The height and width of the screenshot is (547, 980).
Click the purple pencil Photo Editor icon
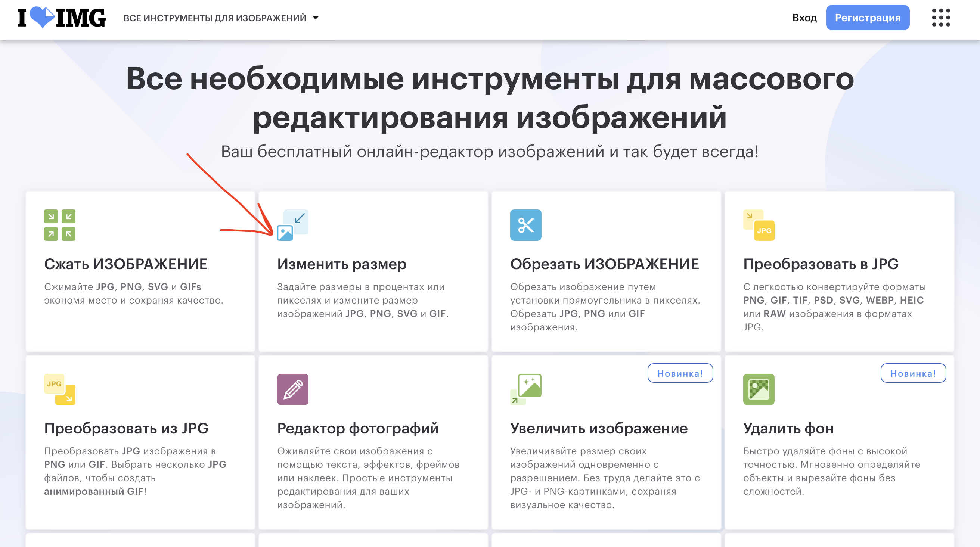[x=292, y=389]
